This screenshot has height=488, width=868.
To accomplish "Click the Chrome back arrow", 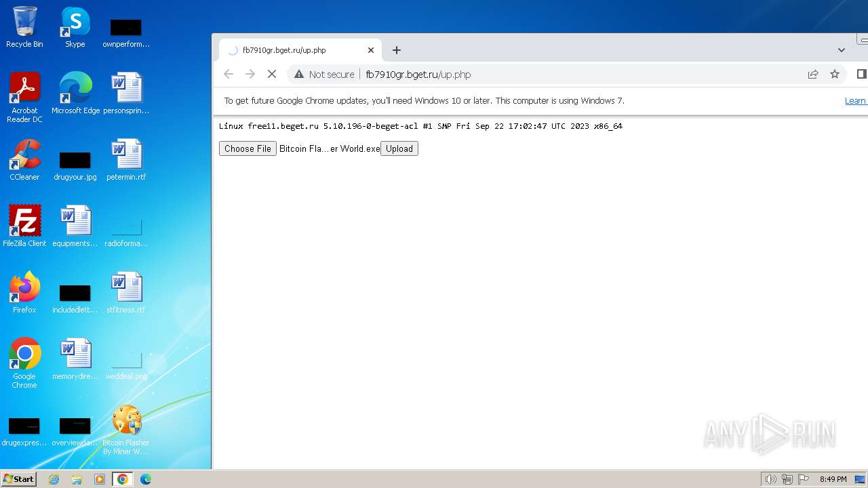I will coord(229,75).
